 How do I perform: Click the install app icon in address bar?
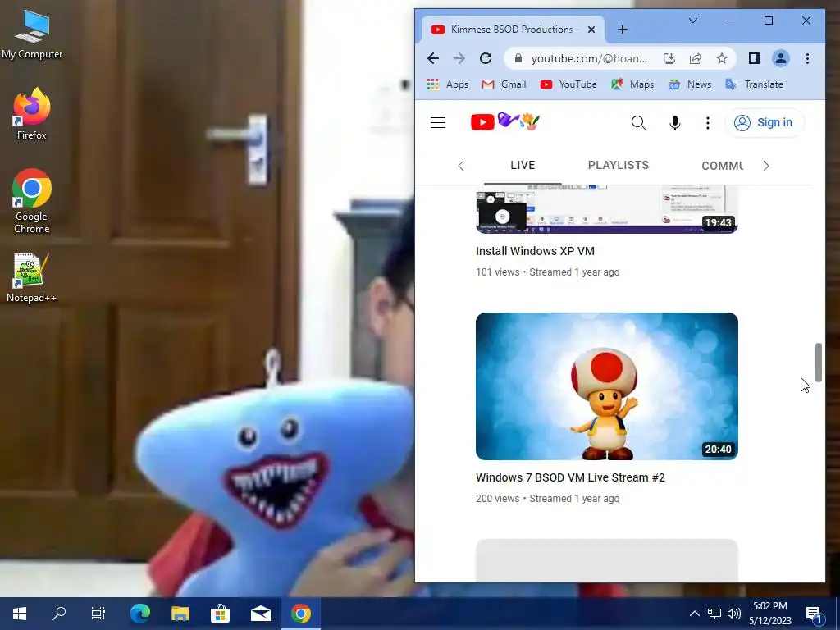pyautogui.click(x=669, y=58)
